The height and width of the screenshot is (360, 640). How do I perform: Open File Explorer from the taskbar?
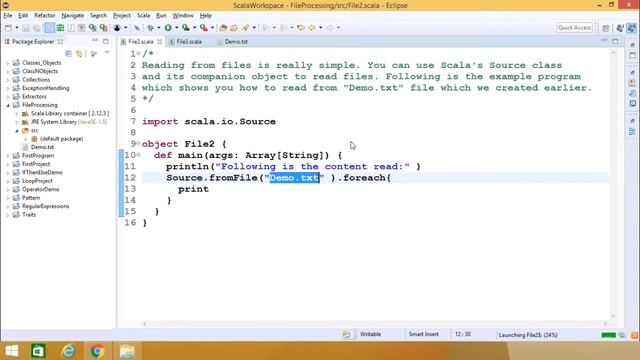click(x=127, y=351)
